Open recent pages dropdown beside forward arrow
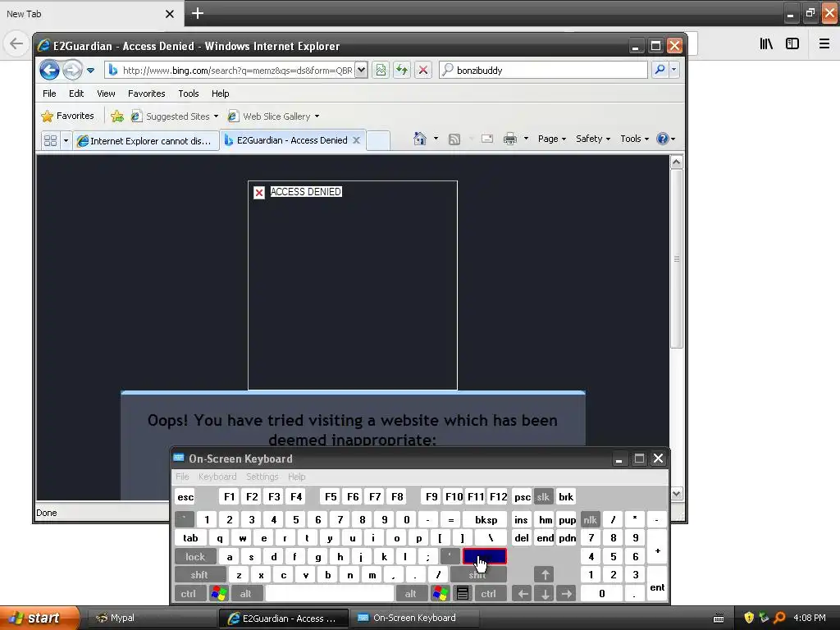 point(90,71)
